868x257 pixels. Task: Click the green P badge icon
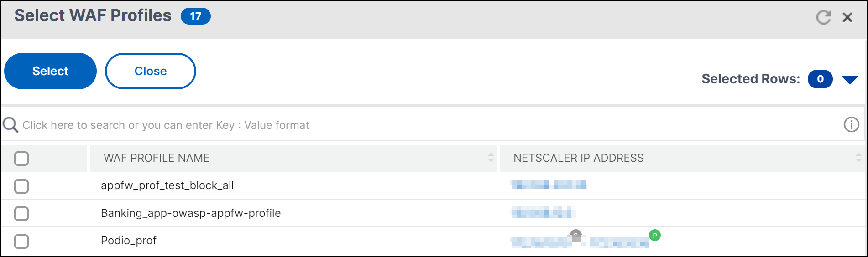655,235
